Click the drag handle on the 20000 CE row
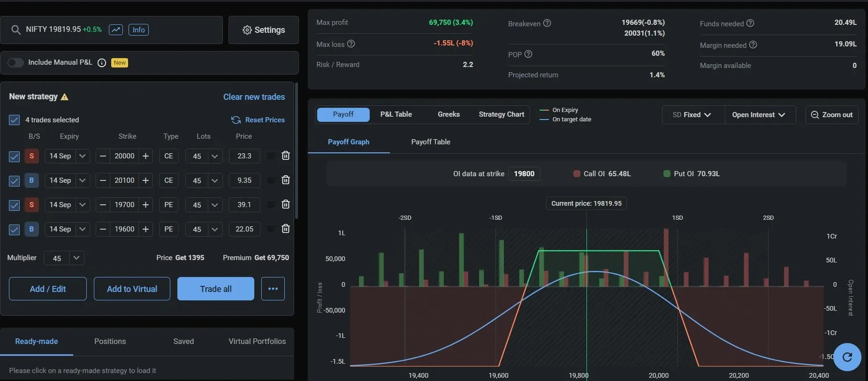The image size is (868, 381). pyautogui.click(x=271, y=156)
